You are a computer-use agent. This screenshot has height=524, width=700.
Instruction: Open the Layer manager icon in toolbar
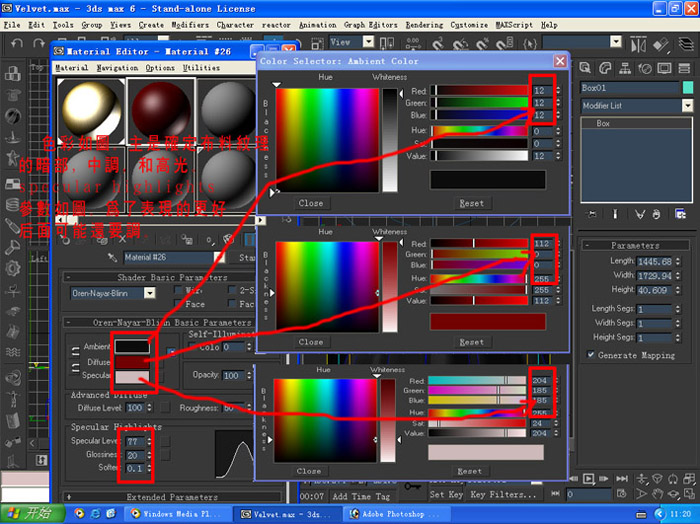point(686,45)
